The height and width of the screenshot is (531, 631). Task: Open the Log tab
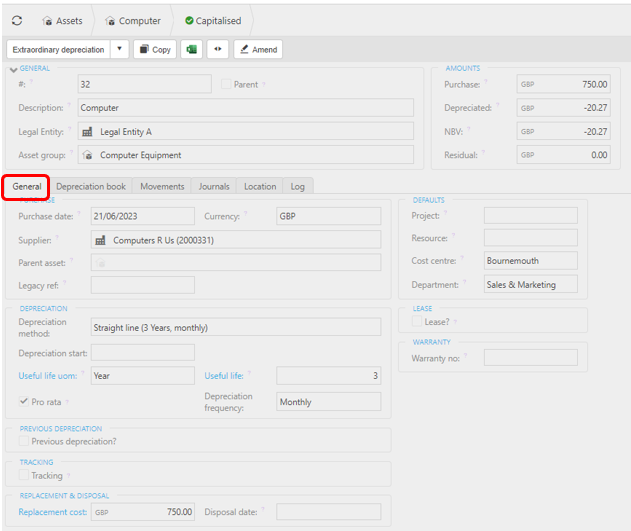[x=298, y=187]
